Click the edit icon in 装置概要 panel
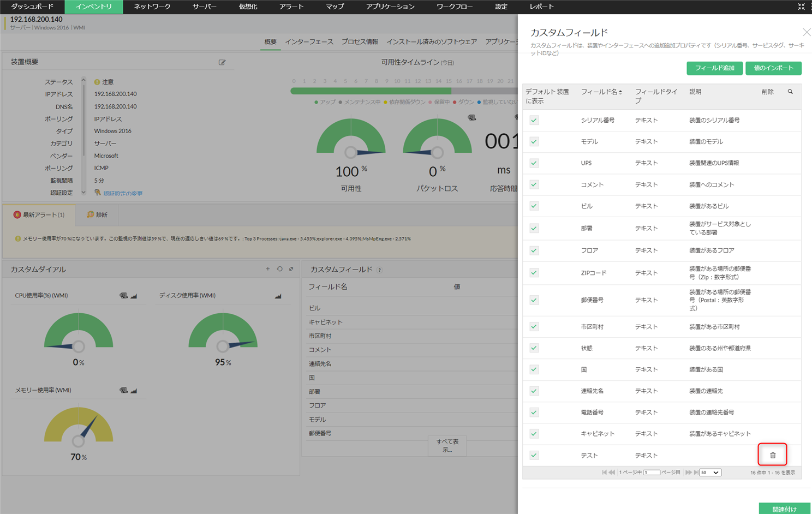Image resolution: width=812 pixels, height=514 pixels. point(222,62)
